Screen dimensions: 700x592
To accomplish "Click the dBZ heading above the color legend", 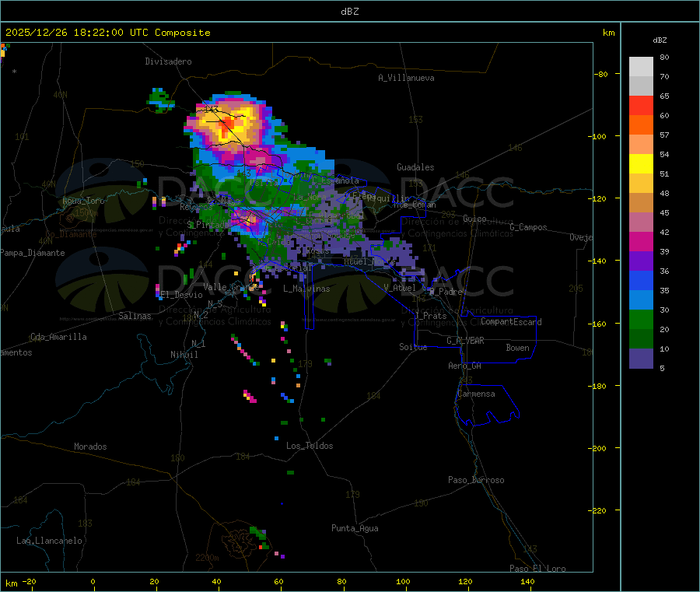I will (660, 40).
